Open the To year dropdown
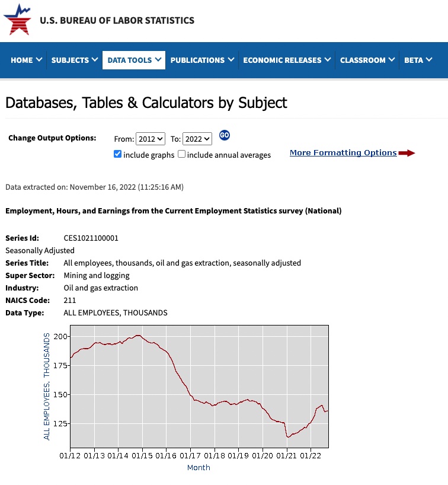 pos(197,139)
